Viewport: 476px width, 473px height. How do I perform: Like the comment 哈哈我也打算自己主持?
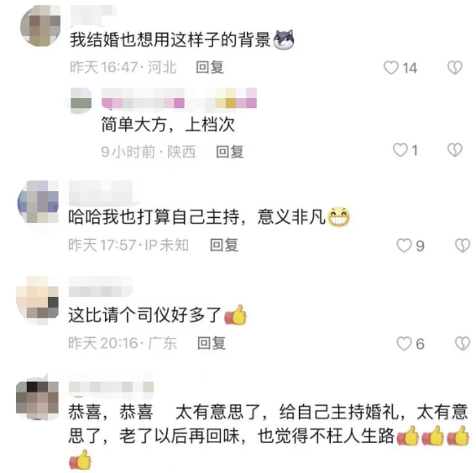click(404, 246)
